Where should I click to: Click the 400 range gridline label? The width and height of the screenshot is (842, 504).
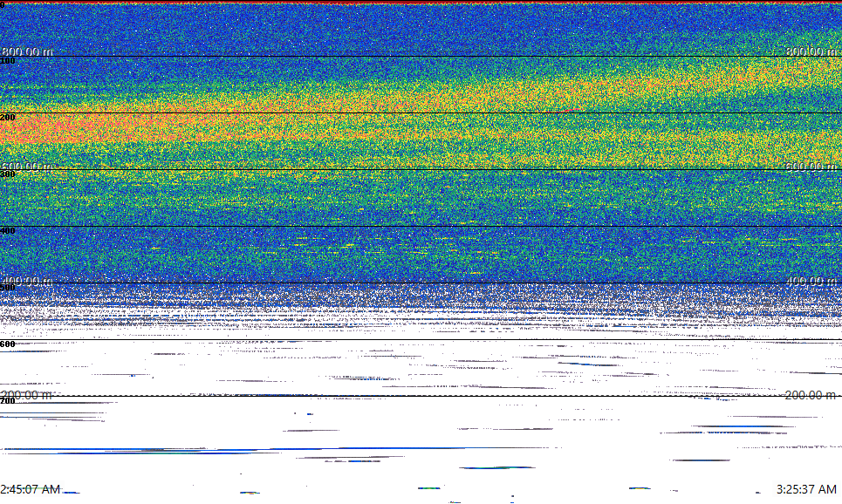point(8,231)
